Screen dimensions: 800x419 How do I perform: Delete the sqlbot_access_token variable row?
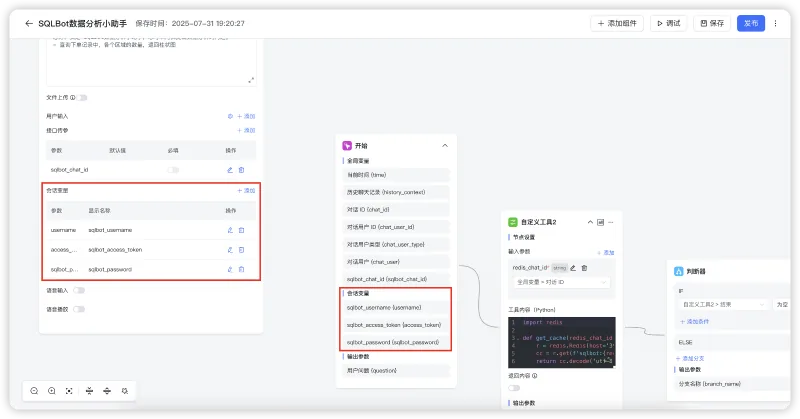pos(242,250)
